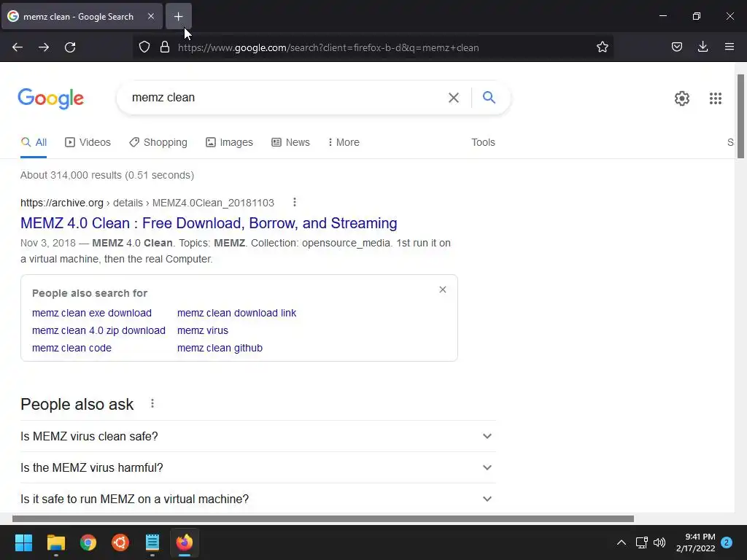
Task: Search memz clean download link
Action: tap(237, 313)
